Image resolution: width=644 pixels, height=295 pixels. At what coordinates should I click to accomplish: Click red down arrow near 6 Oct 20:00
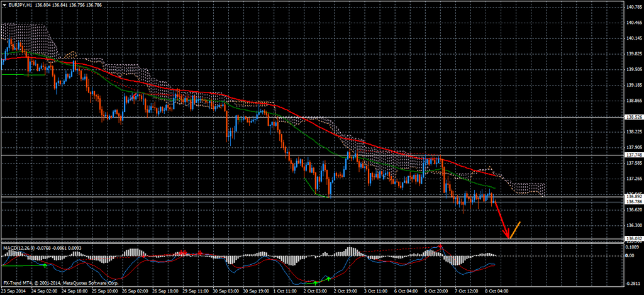pos(441,246)
